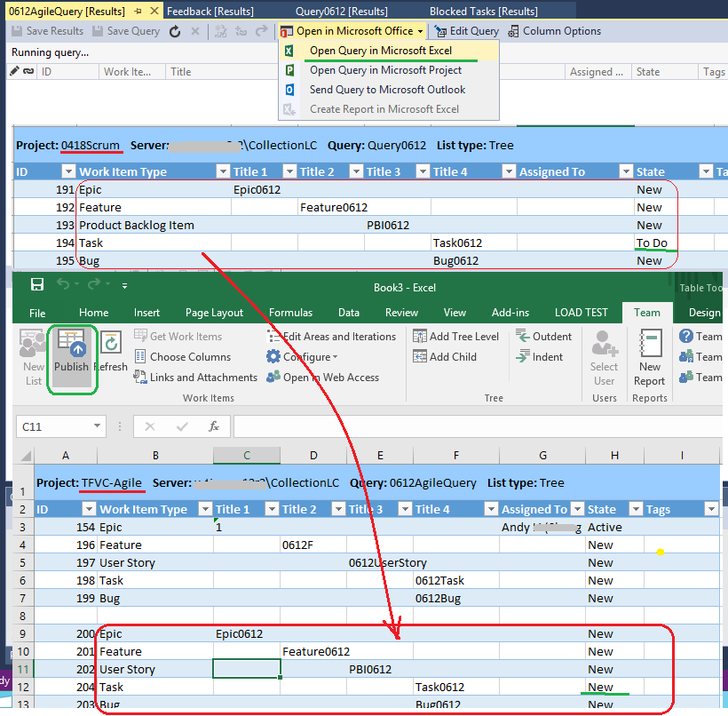728x716 pixels.
Task: Pin the 0612AgileQuery tab
Action: [x=138, y=12]
